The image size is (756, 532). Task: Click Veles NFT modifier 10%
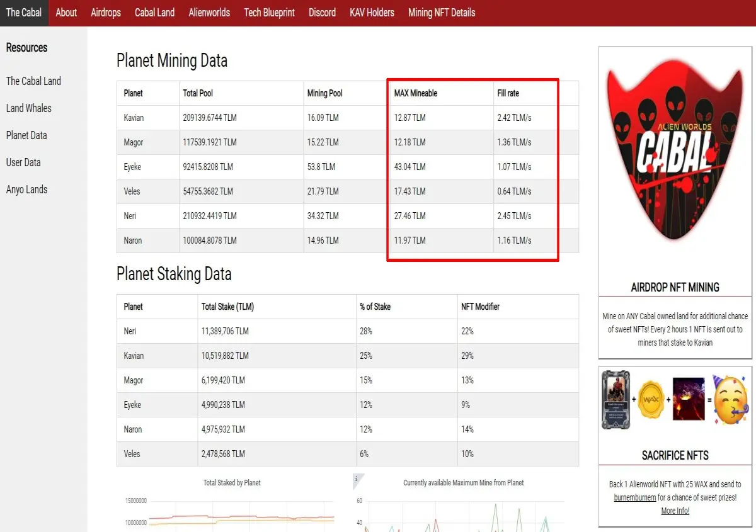[467, 454]
